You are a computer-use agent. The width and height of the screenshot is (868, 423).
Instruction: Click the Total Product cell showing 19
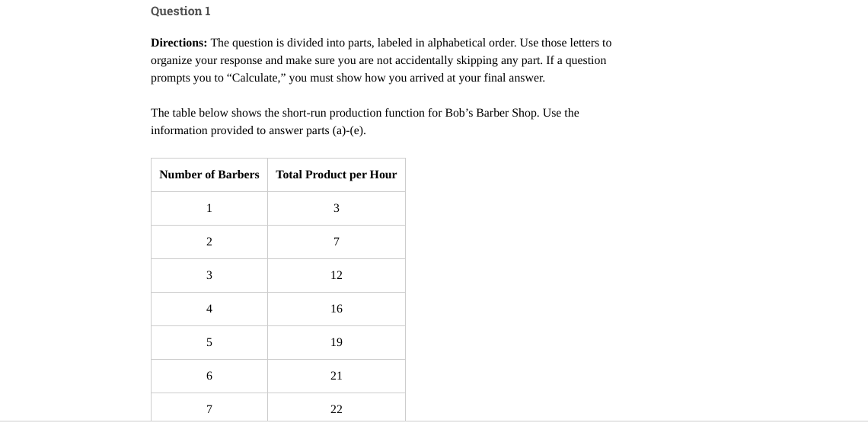tap(336, 342)
